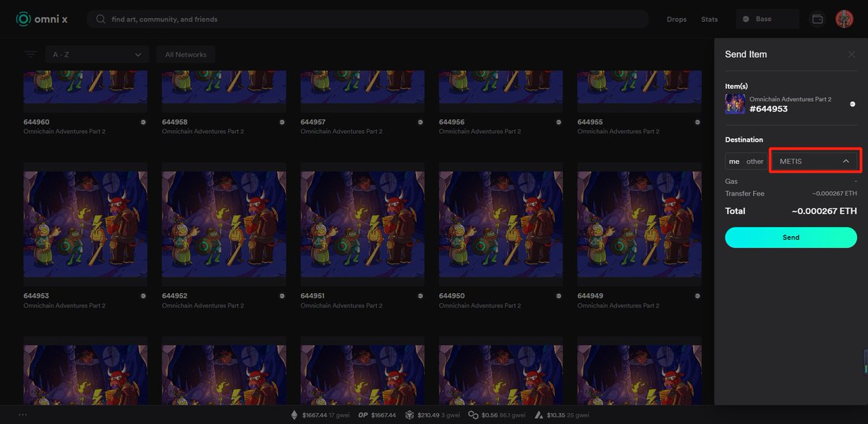
Task: Open the filter lines icon
Action: [x=30, y=54]
